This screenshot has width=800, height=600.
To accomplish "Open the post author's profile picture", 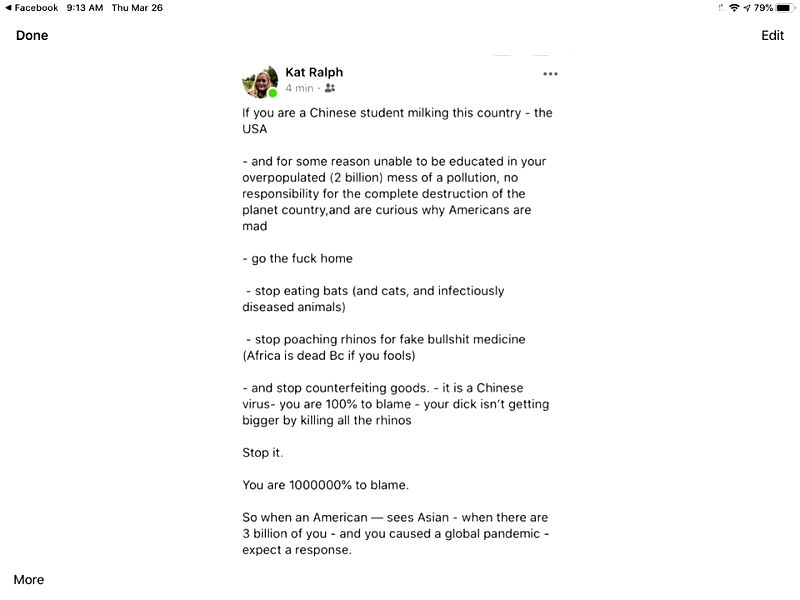I will coord(259,82).
